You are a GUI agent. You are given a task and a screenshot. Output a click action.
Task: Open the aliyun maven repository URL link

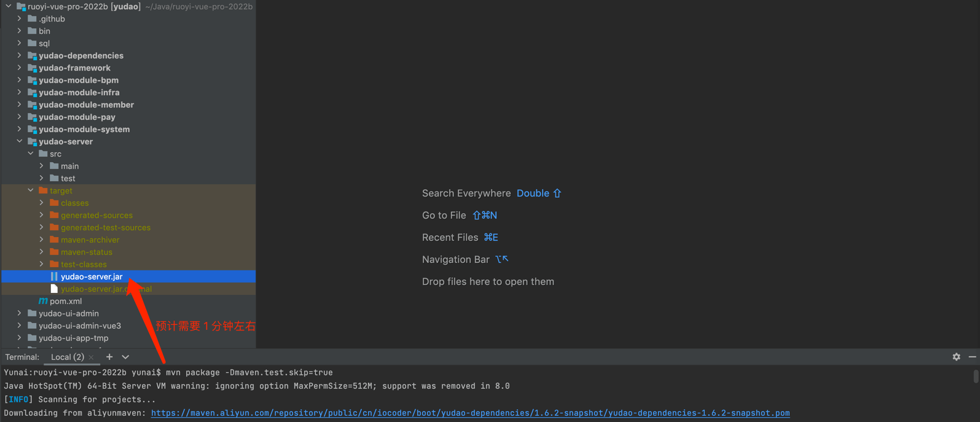pyautogui.click(x=470, y=413)
